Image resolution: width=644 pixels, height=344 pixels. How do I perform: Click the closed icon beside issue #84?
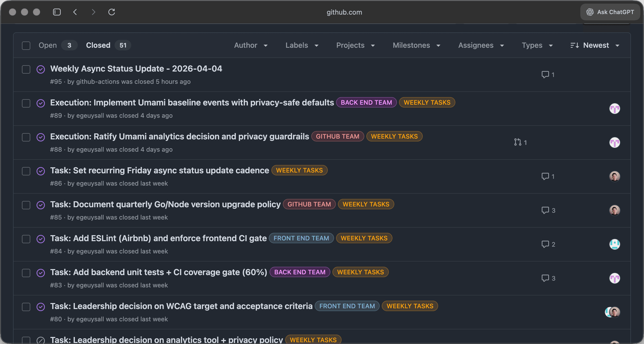tap(41, 239)
